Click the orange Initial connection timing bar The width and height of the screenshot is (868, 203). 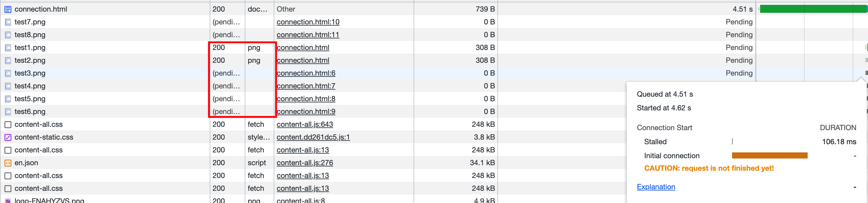coord(769,156)
